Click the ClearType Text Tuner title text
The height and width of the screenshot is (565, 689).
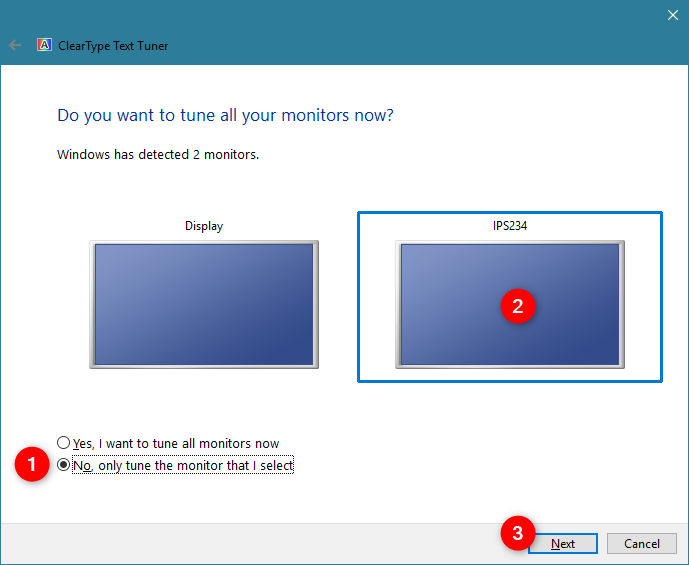point(113,46)
